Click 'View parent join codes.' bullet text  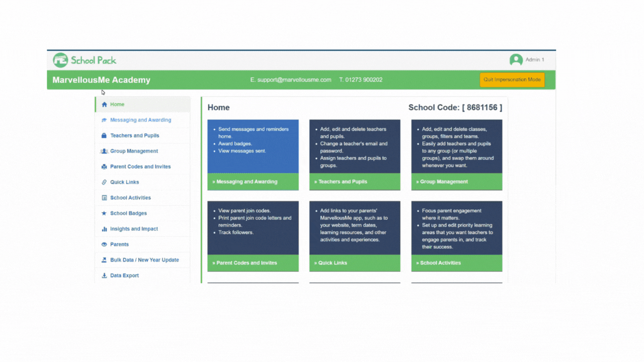click(245, 211)
